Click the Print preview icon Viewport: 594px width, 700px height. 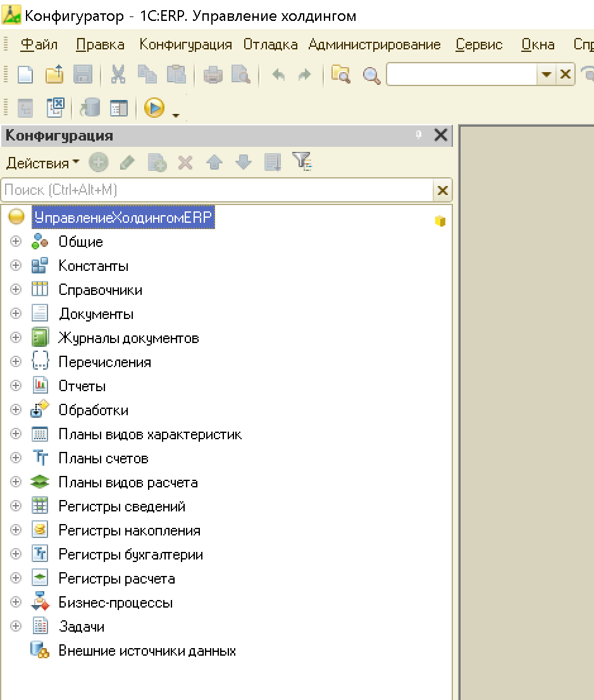(x=241, y=75)
